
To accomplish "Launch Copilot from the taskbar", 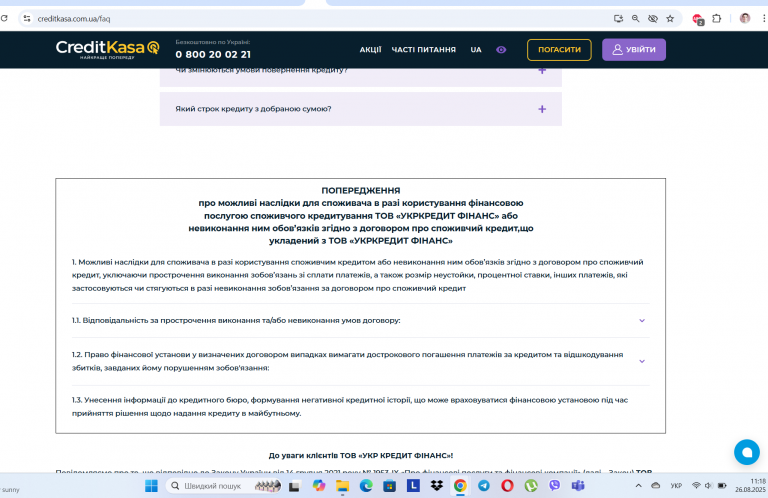I will pos(319,486).
